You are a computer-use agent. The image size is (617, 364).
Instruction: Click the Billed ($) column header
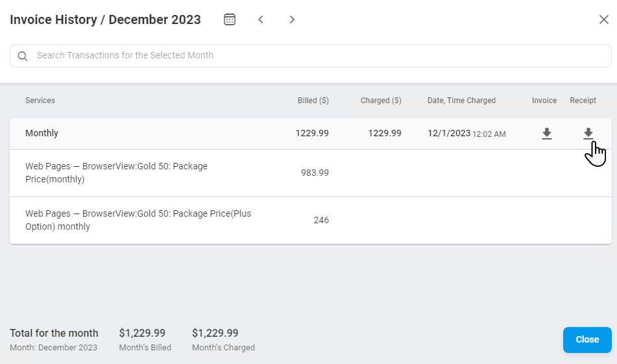pos(313,101)
